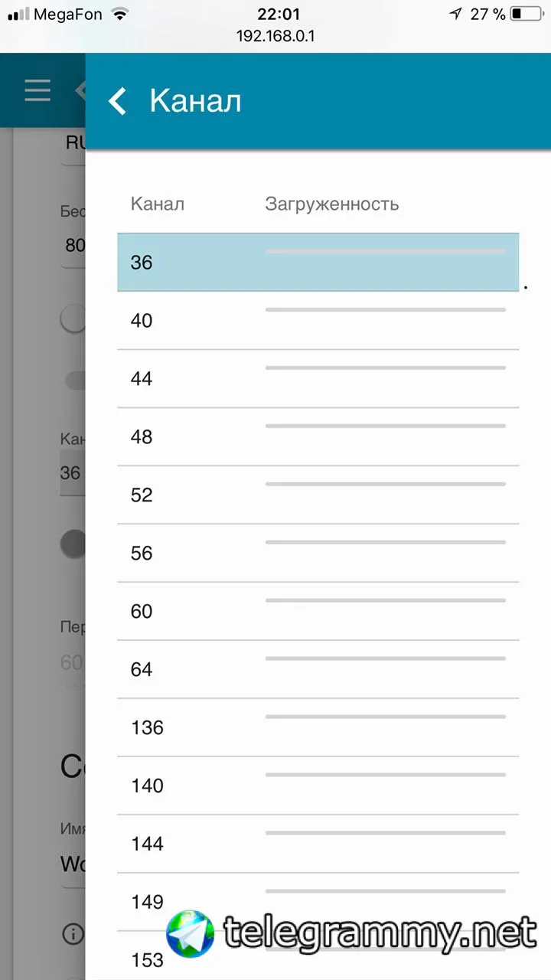
Task: Click the Telegram globe logo
Action: 191,934
